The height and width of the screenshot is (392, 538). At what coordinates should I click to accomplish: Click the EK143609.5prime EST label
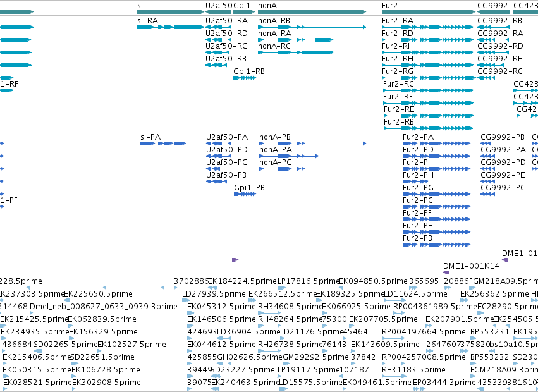click(x=385, y=345)
